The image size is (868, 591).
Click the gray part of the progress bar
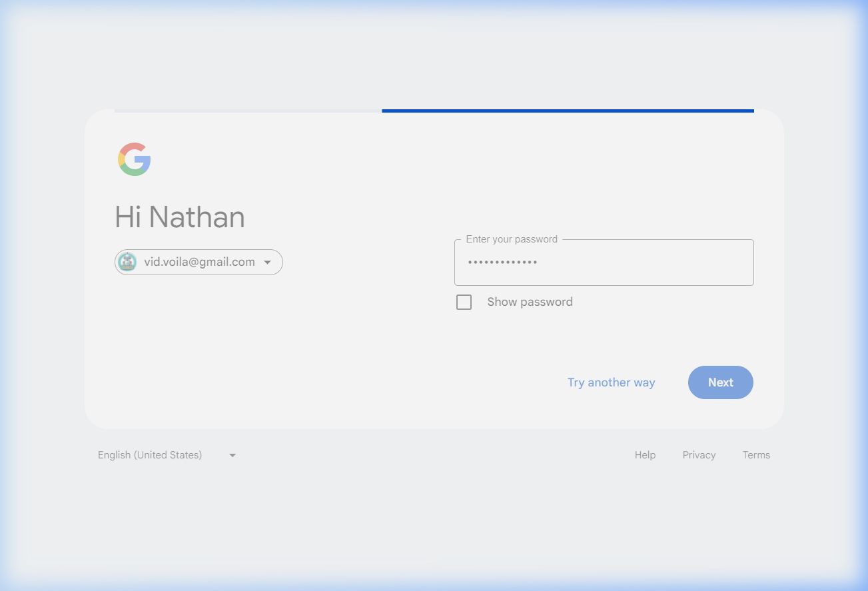[248, 111]
